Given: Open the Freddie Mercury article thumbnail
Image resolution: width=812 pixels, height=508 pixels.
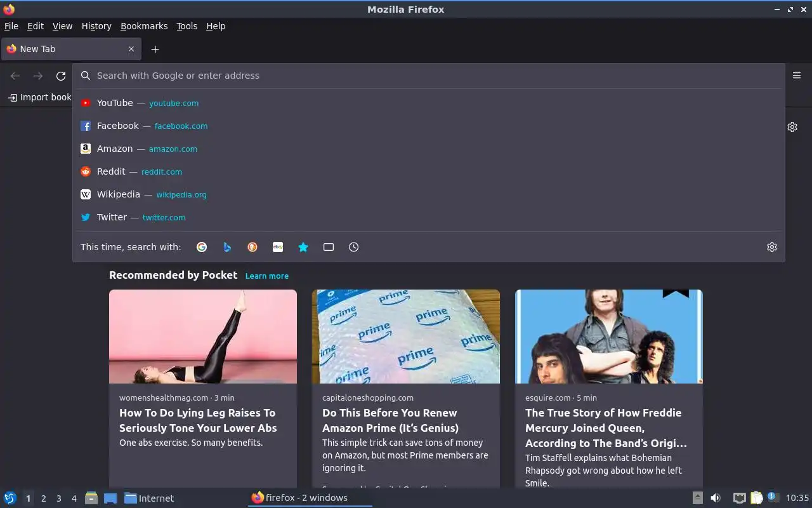Looking at the screenshot, I should [609, 337].
